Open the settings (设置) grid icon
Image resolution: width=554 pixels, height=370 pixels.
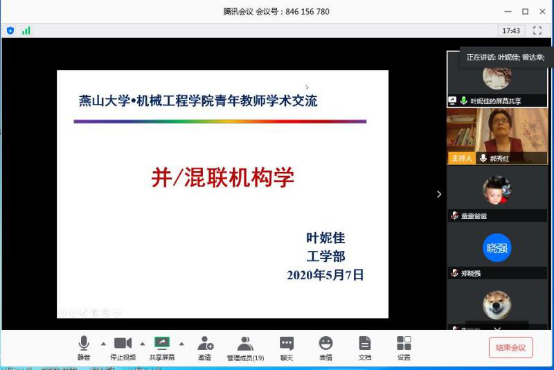pos(404,347)
